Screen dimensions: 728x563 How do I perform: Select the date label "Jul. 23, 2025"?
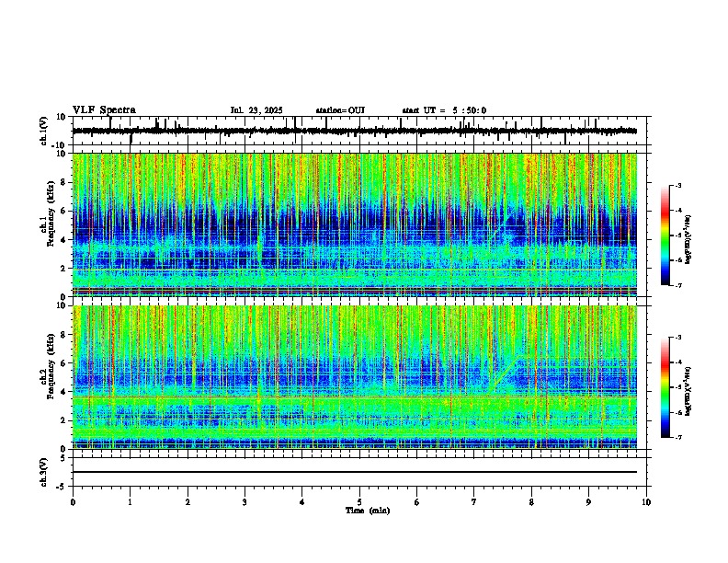point(256,110)
